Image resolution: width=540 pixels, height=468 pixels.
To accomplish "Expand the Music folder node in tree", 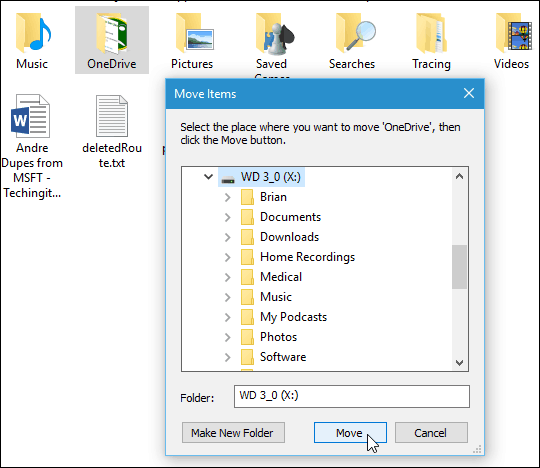I will [x=228, y=297].
